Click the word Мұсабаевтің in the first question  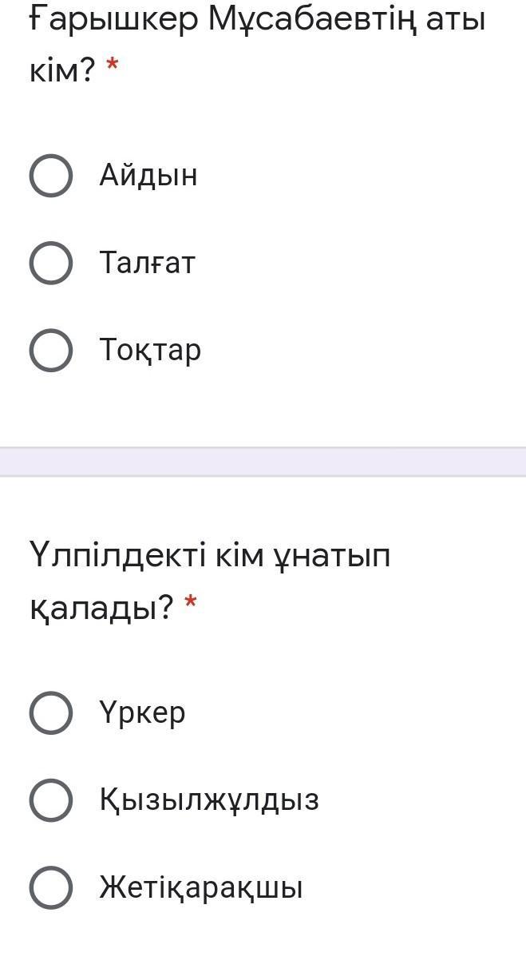(312, 20)
